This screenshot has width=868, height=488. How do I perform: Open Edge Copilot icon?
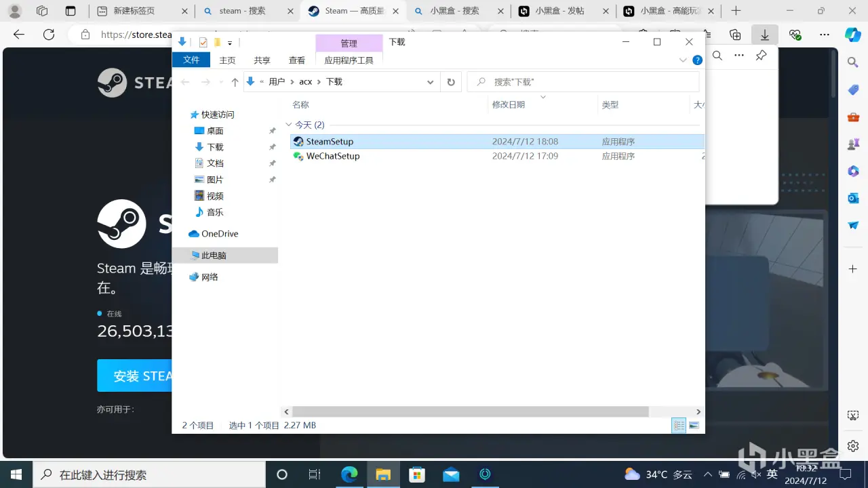click(853, 35)
